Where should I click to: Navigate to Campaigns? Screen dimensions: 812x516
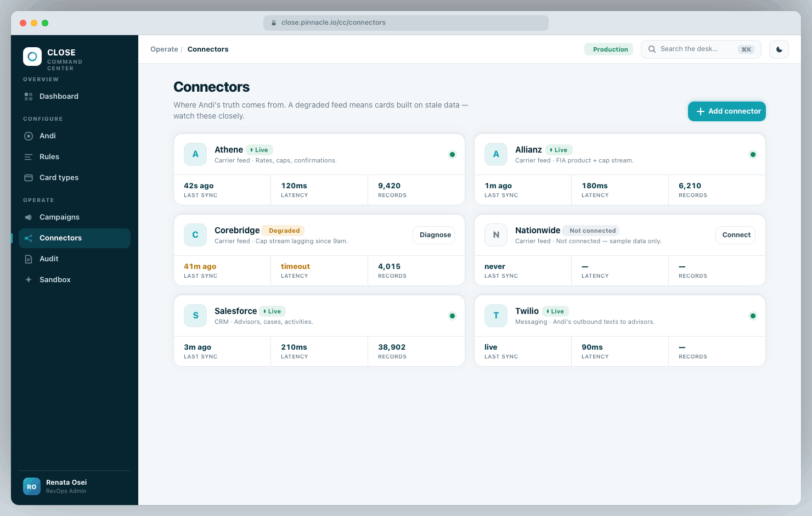coord(75,217)
